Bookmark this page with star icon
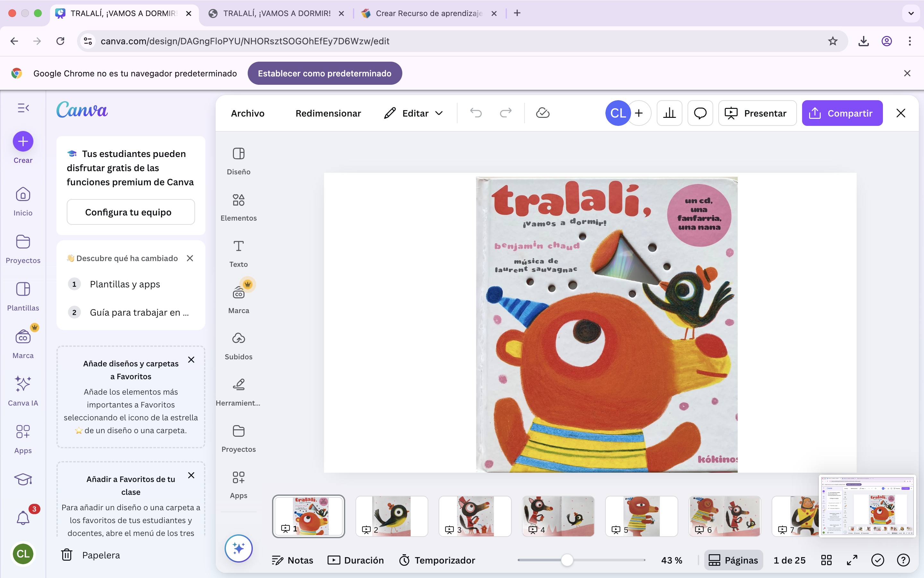Viewport: 924px width, 578px height. click(x=833, y=41)
